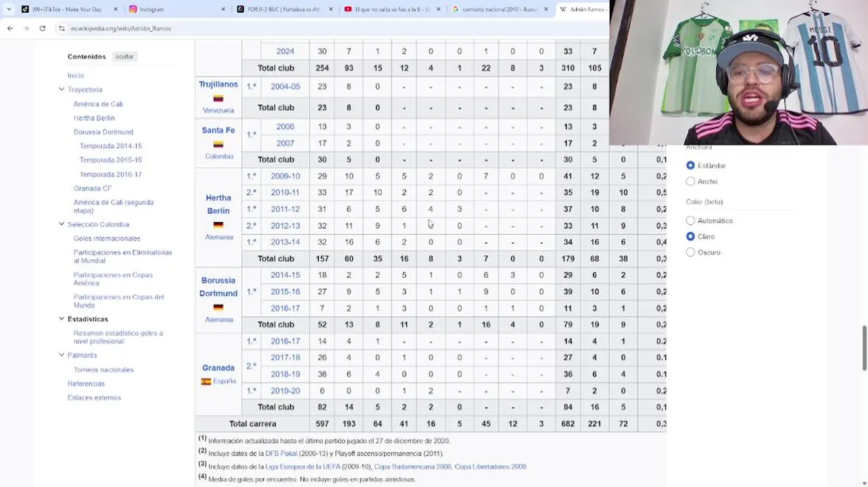Choose the Oscuro color mode
This screenshot has width=868, height=487.
click(x=690, y=252)
